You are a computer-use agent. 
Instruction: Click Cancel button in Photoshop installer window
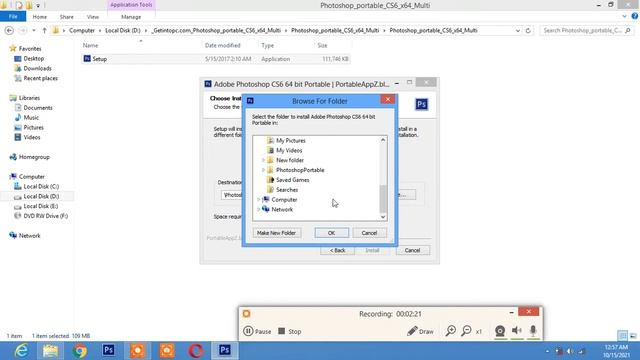click(x=412, y=250)
